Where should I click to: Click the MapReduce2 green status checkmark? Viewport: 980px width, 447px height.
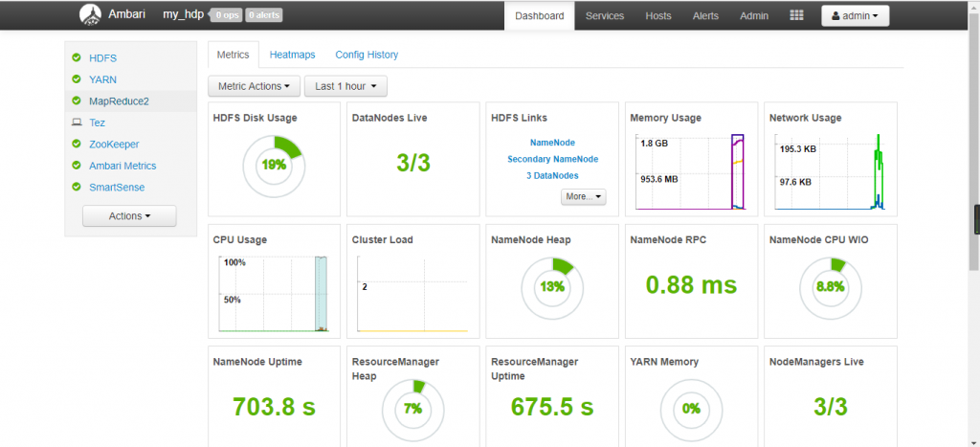point(77,101)
